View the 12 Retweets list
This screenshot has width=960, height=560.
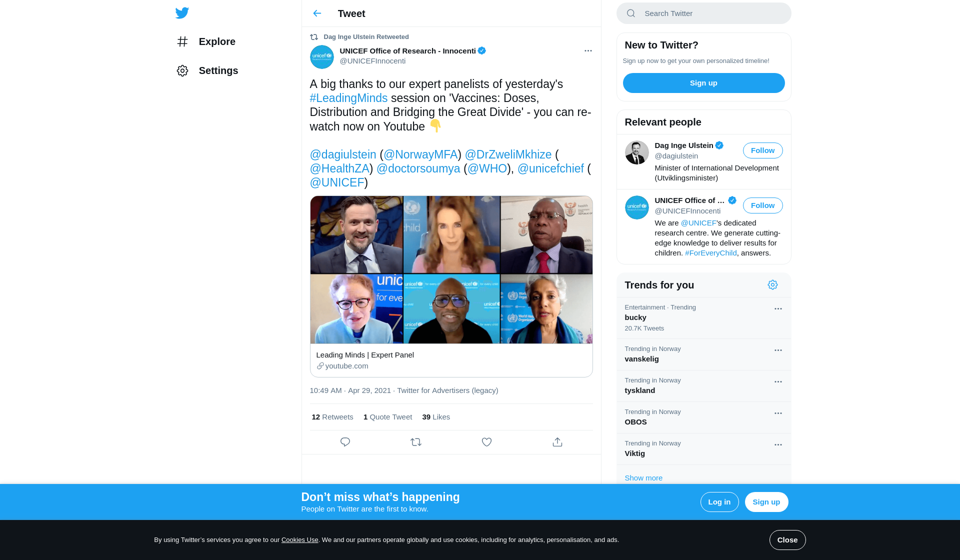click(x=332, y=417)
